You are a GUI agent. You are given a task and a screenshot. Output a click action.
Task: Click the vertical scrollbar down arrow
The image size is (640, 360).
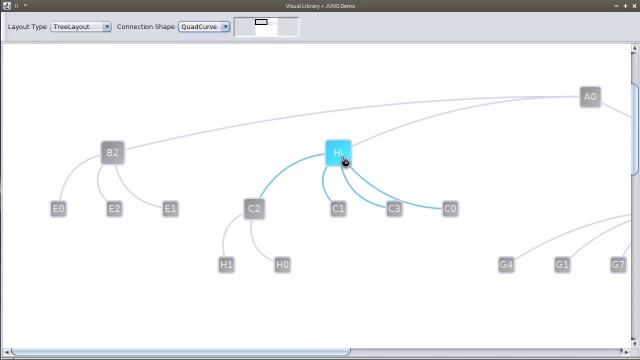pos(635,344)
